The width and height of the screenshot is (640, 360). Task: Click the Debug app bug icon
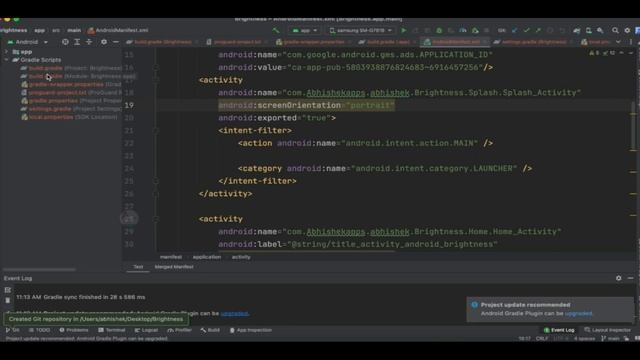439,30
